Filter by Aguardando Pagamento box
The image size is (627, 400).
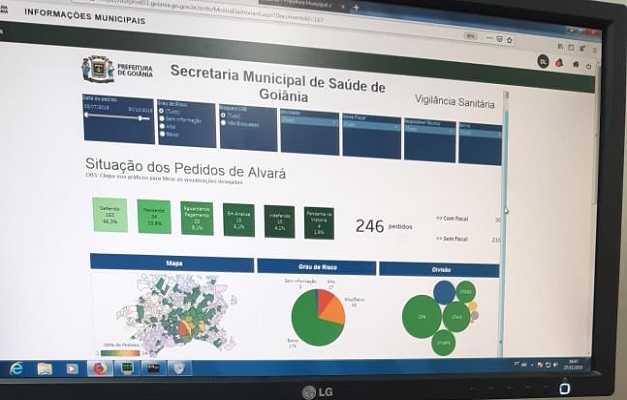coord(197,218)
